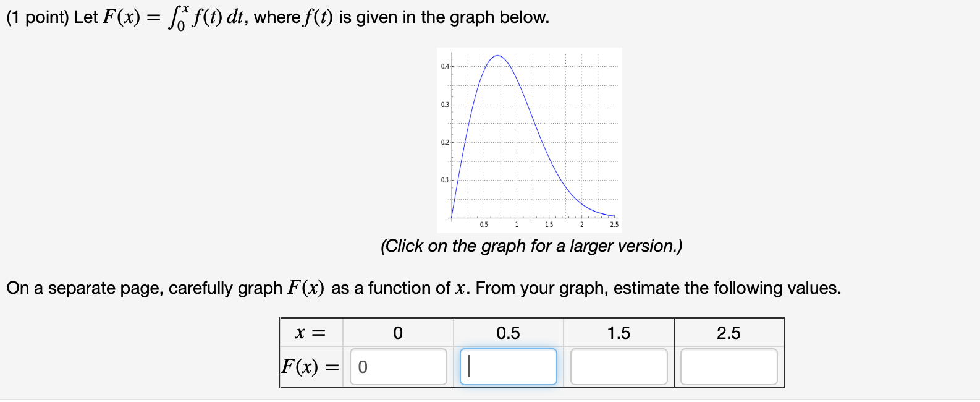980x402 pixels.
Task: Click the x = row header cell
Action: click(309, 333)
